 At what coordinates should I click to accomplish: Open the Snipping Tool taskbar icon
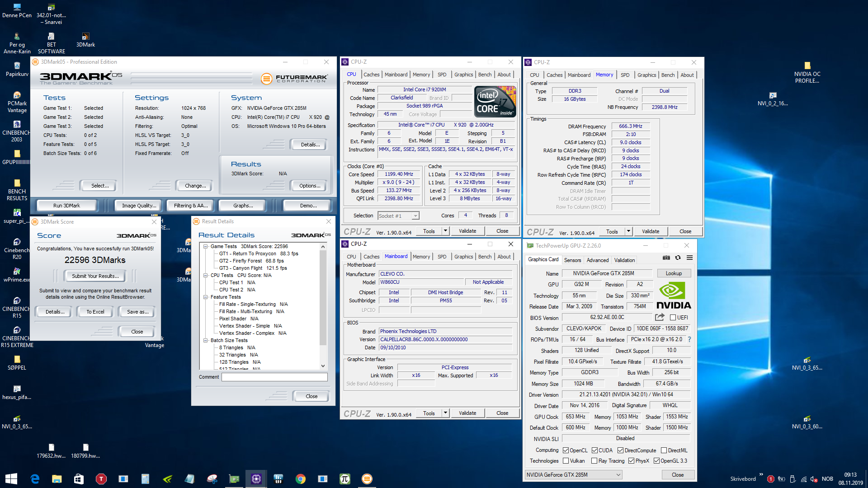click(212, 479)
